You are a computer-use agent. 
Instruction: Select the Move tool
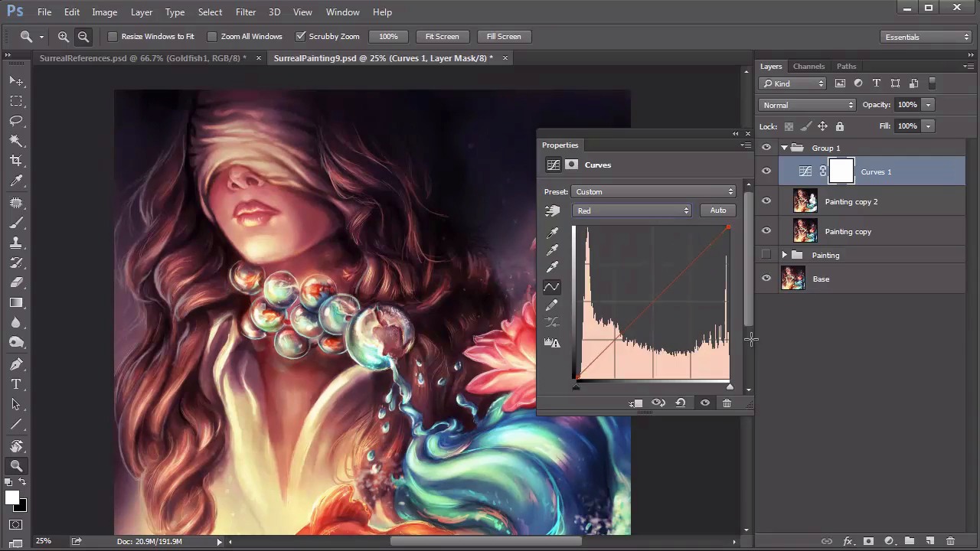pyautogui.click(x=16, y=81)
